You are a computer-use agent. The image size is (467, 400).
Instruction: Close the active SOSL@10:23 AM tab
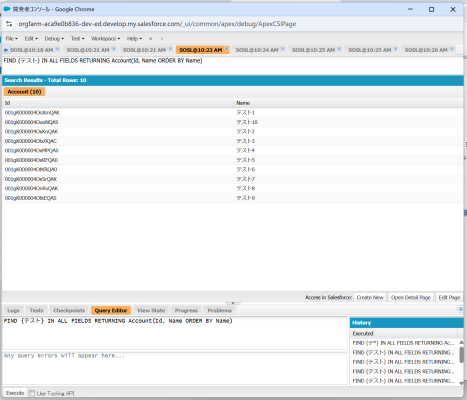coord(226,49)
